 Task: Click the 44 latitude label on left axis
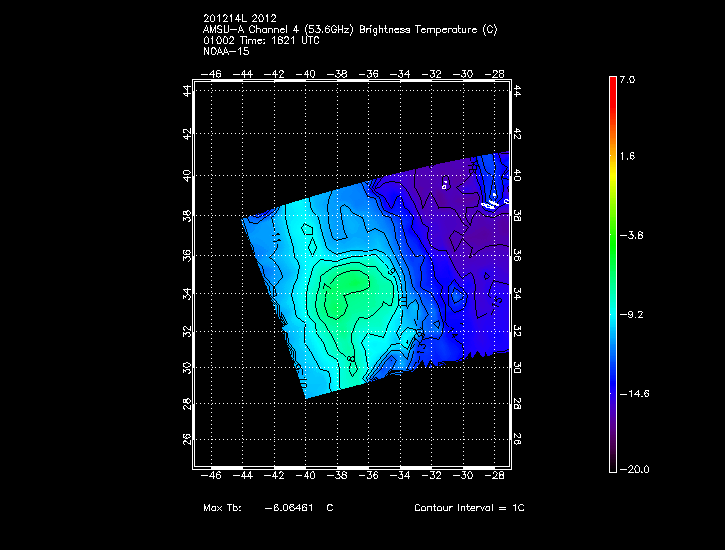tap(187, 91)
